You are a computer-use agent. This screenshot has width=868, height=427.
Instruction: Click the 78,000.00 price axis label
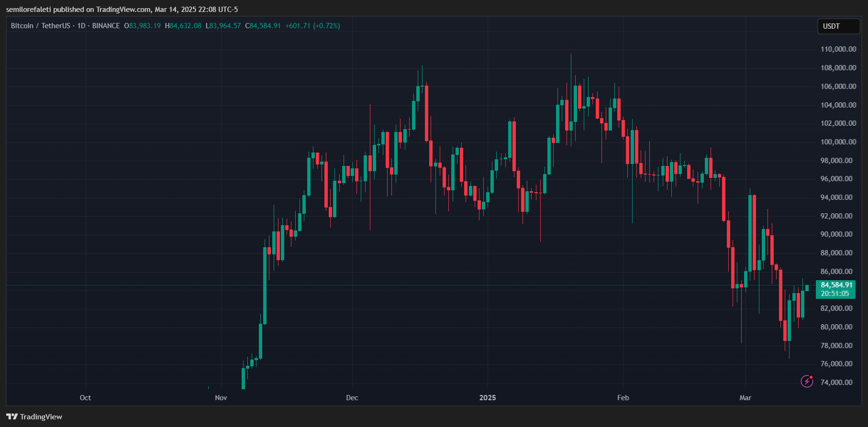click(836, 346)
